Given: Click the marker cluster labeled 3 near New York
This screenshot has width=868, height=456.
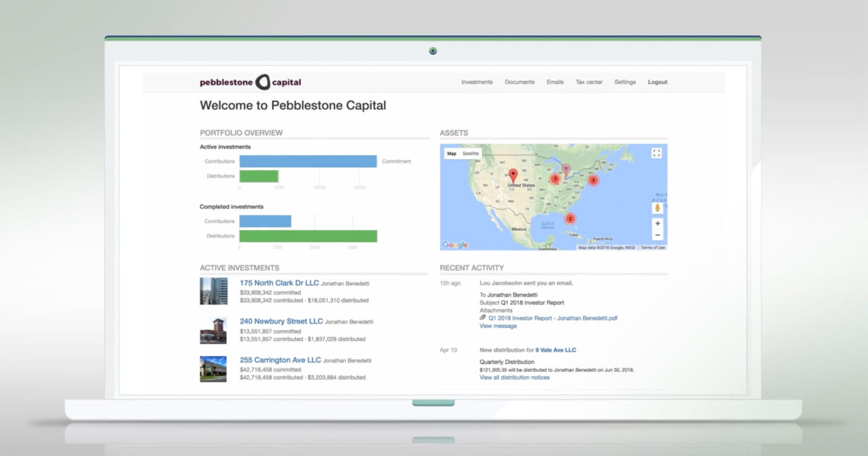Looking at the screenshot, I should coord(593,180).
